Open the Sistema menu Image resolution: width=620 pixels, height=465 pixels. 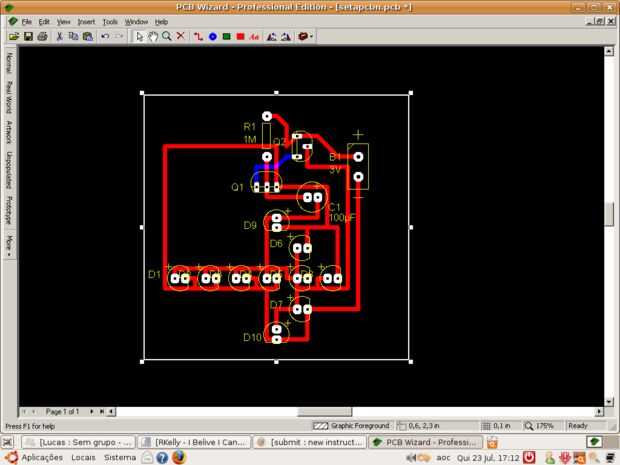(x=120, y=457)
